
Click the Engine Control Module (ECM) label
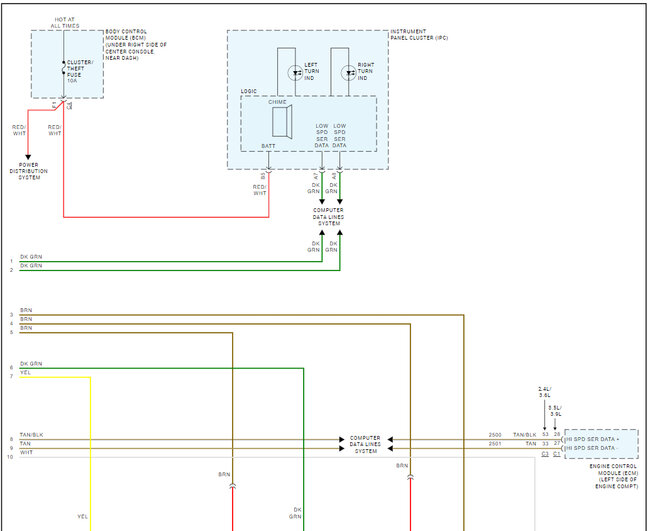614,476
